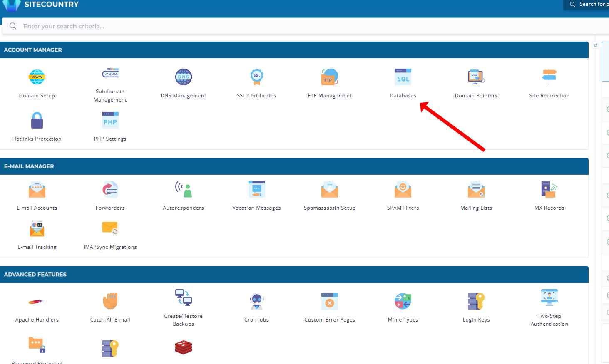Open Domain Pointers
This screenshot has width=609, height=364.
[476, 84]
